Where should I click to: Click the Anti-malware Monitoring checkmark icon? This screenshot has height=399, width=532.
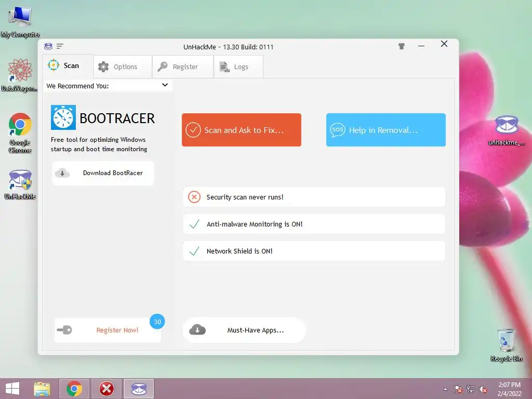[194, 224]
